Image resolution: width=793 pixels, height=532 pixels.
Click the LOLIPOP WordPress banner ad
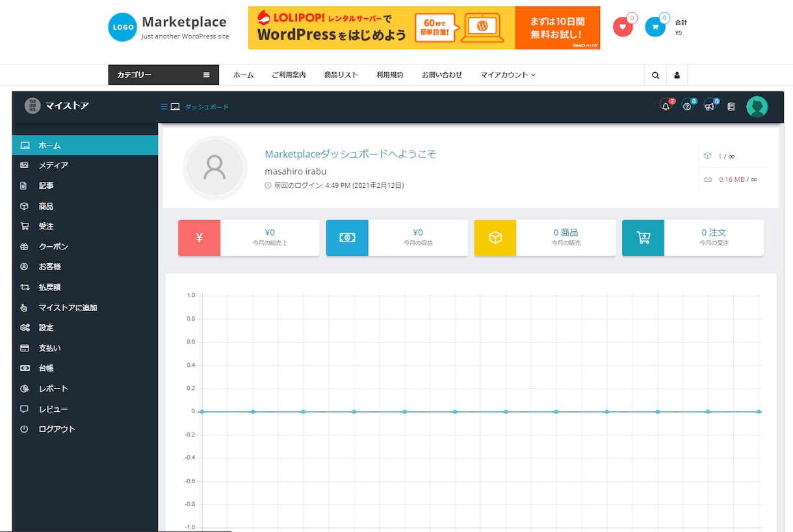(x=424, y=28)
